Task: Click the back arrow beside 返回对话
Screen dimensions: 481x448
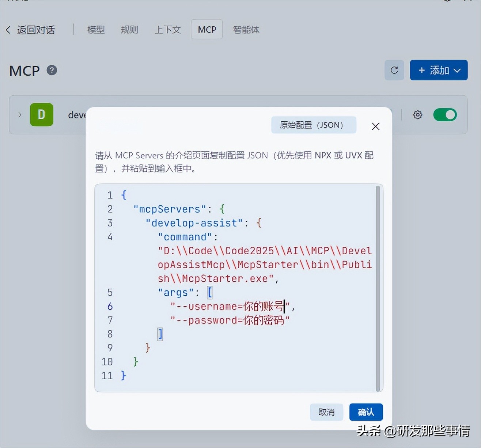Action: pyautogui.click(x=8, y=30)
